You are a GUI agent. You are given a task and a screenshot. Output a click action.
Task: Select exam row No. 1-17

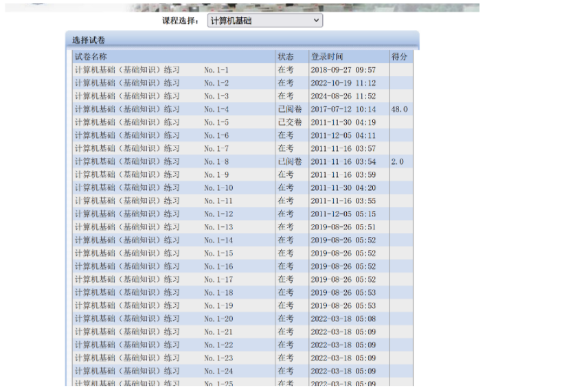click(242, 279)
